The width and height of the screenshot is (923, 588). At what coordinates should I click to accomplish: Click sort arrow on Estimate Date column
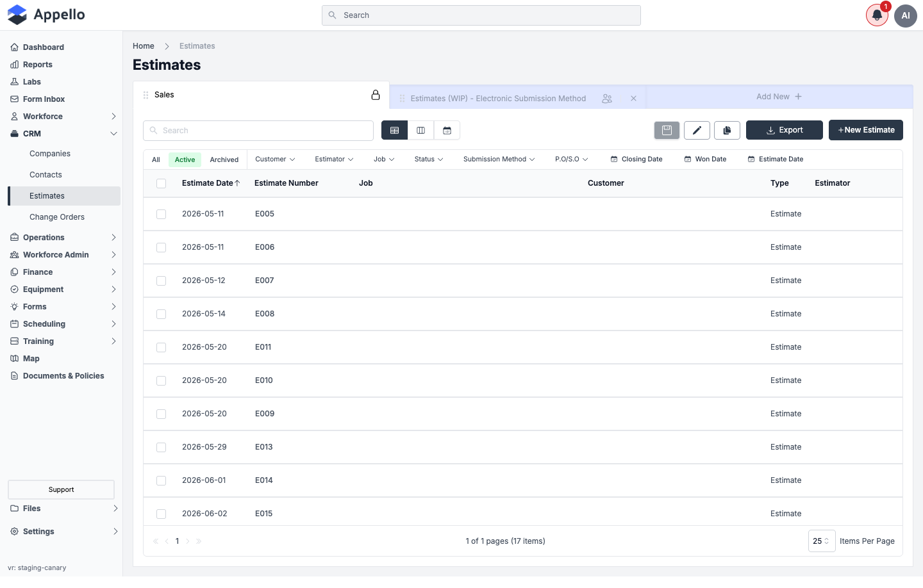(x=238, y=183)
